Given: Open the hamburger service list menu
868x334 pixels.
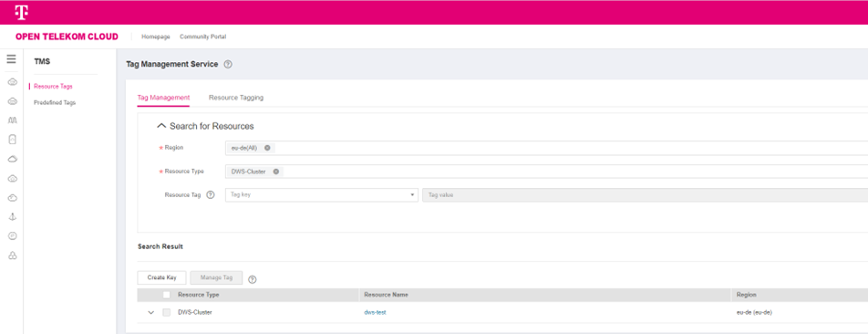Looking at the screenshot, I should coord(11,58).
